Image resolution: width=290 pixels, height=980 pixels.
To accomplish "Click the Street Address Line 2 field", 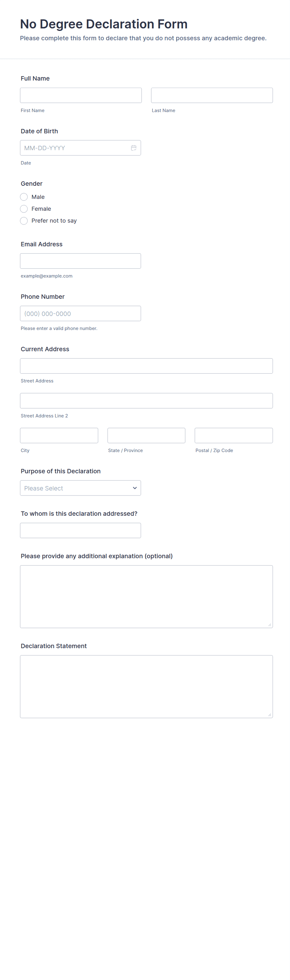I will tap(146, 401).
